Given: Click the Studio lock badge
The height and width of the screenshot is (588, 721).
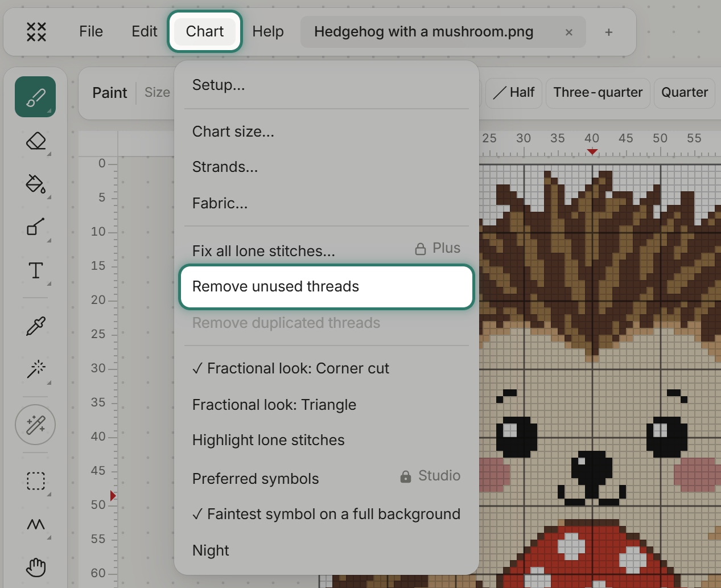Looking at the screenshot, I should click(x=430, y=476).
